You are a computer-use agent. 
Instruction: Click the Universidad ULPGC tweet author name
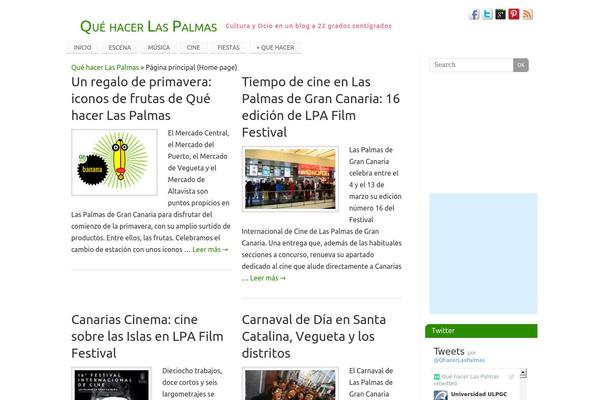(479, 394)
